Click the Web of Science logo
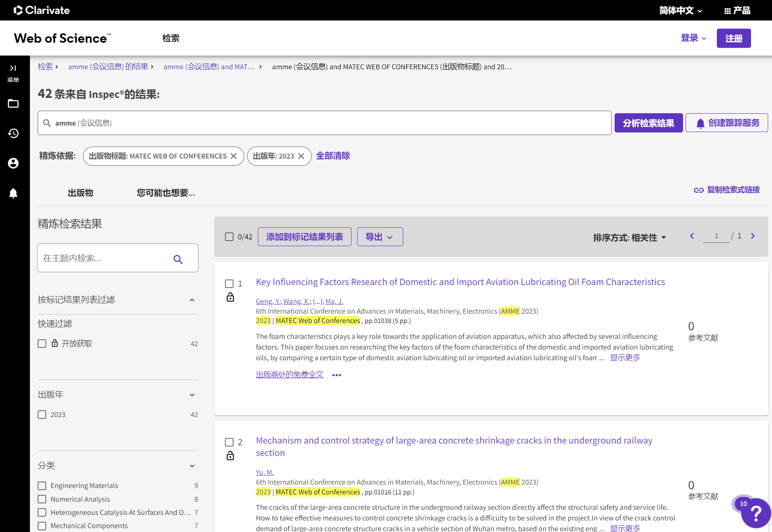The image size is (772, 532). (62, 38)
